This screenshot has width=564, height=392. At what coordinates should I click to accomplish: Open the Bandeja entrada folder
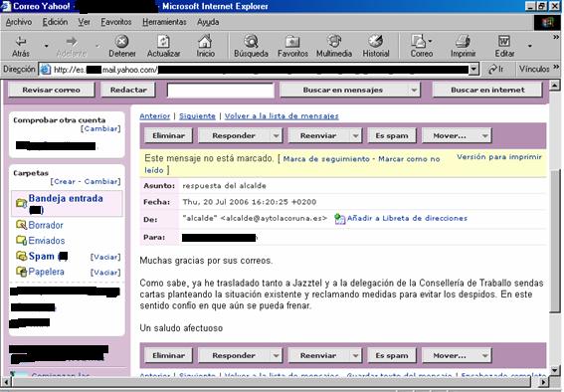point(66,199)
